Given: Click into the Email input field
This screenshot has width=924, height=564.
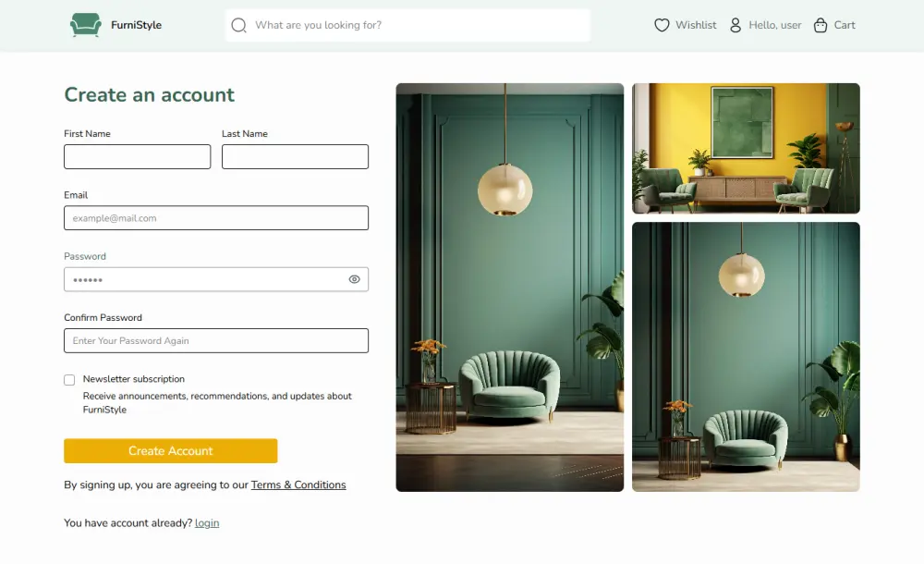Looking at the screenshot, I should [216, 218].
